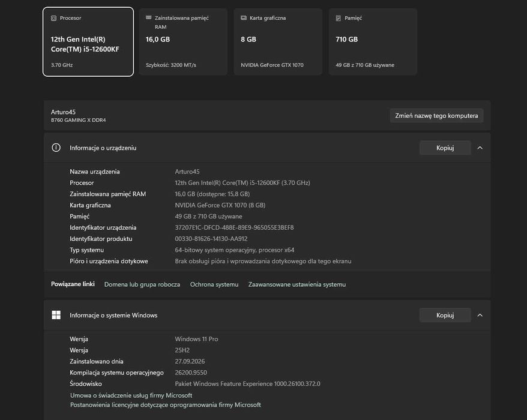Click the graphics card icon

tap(244, 18)
